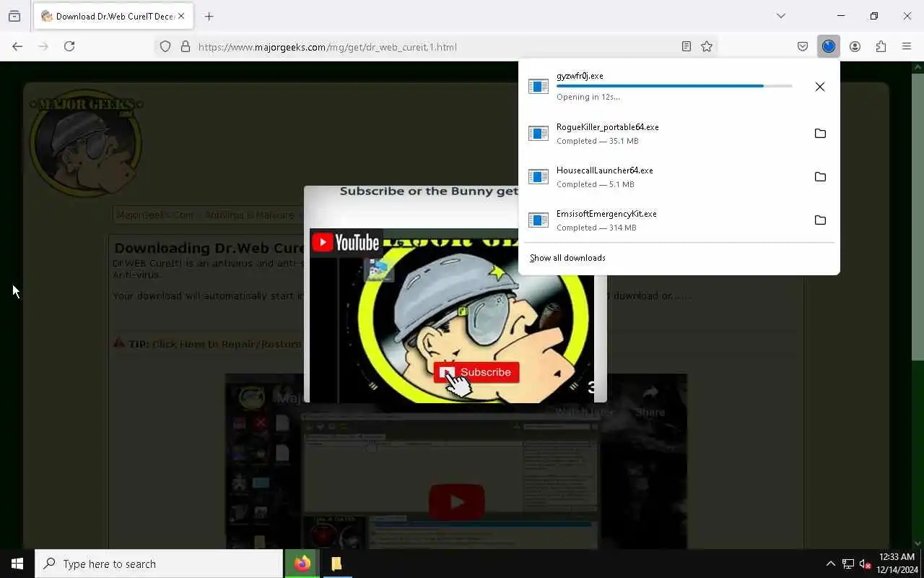This screenshot has width=924, height=578.
Task: Click the YouTube logo in popup
Action: [x=346, y=242]
